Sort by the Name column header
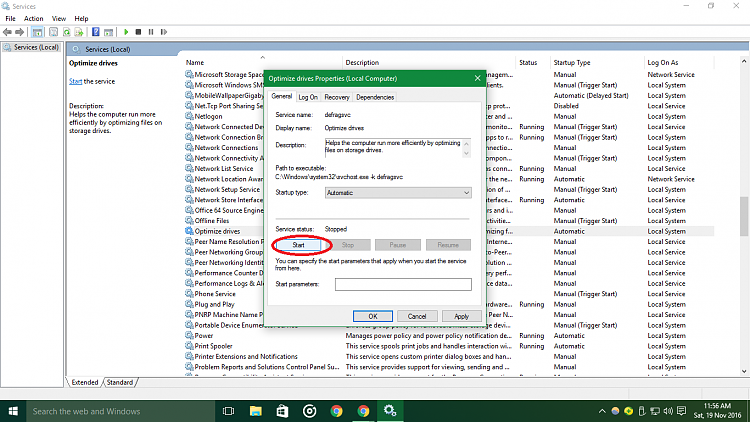 click(195, 63)
